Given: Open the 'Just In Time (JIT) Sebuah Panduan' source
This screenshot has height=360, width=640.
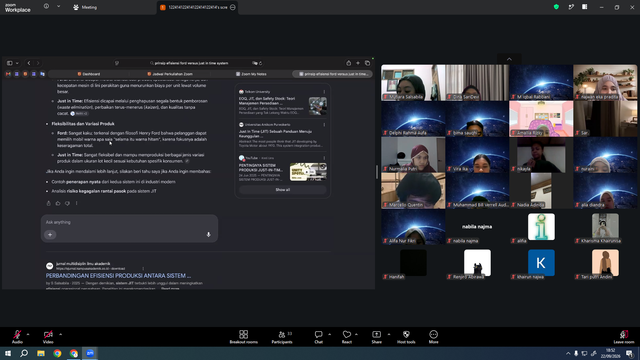Looking at the screenshot, I should point(282,136).
